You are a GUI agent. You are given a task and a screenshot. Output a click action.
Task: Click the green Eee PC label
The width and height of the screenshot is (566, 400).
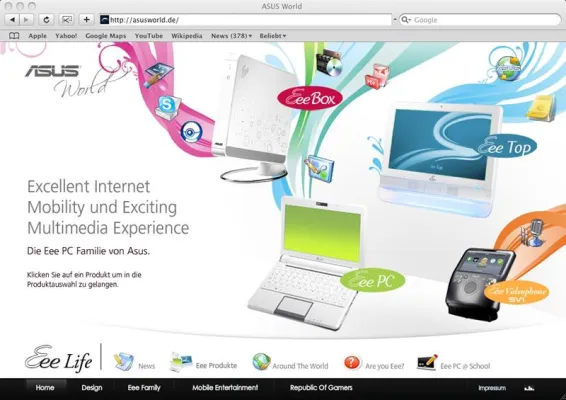pos(373,280)
